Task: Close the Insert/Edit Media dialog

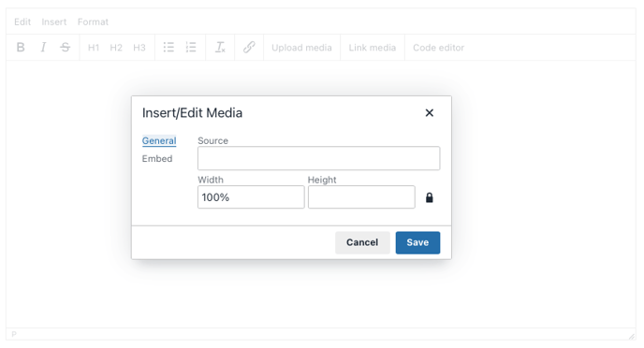Action: coord(430,113)
